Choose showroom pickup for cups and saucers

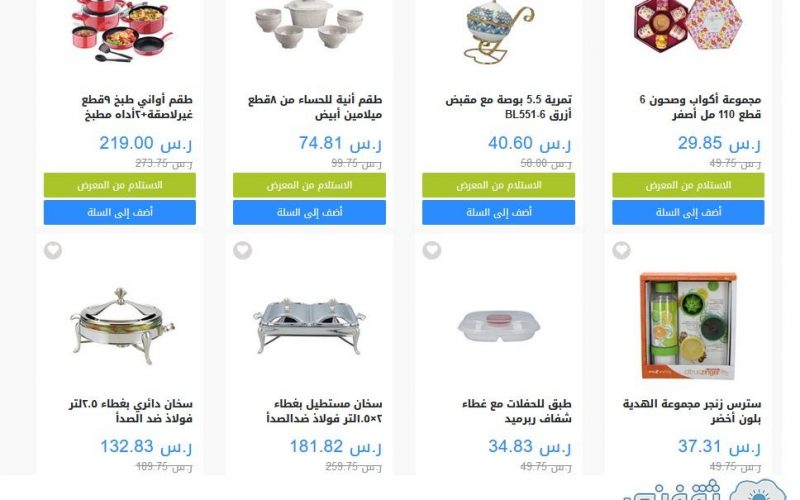tap(688, 185)
